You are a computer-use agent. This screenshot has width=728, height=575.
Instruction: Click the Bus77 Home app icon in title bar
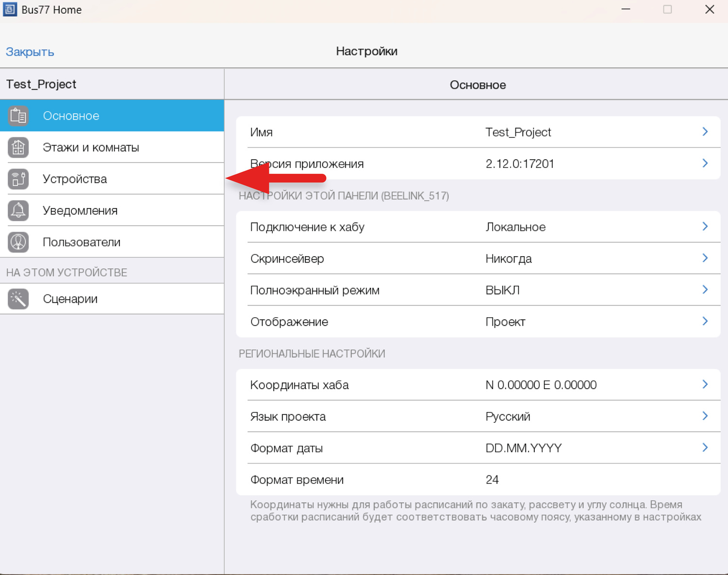click(x=10, y=10)
